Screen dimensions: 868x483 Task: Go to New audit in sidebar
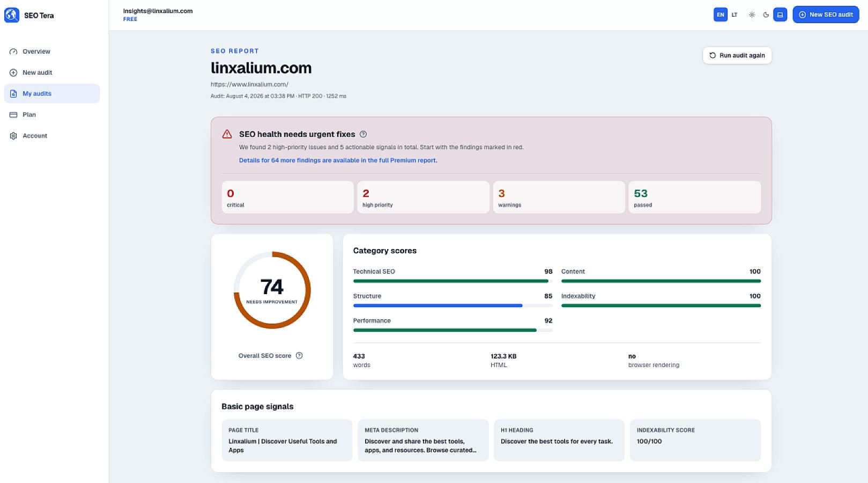click(51, 72)
